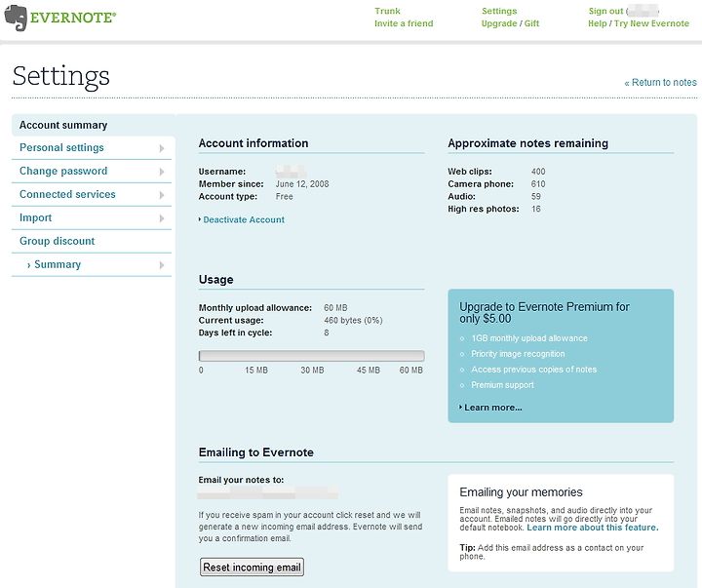Screen dimensions: 702x588
Task: Open Settings in the top navigation
Action: [x=499, y=11]
